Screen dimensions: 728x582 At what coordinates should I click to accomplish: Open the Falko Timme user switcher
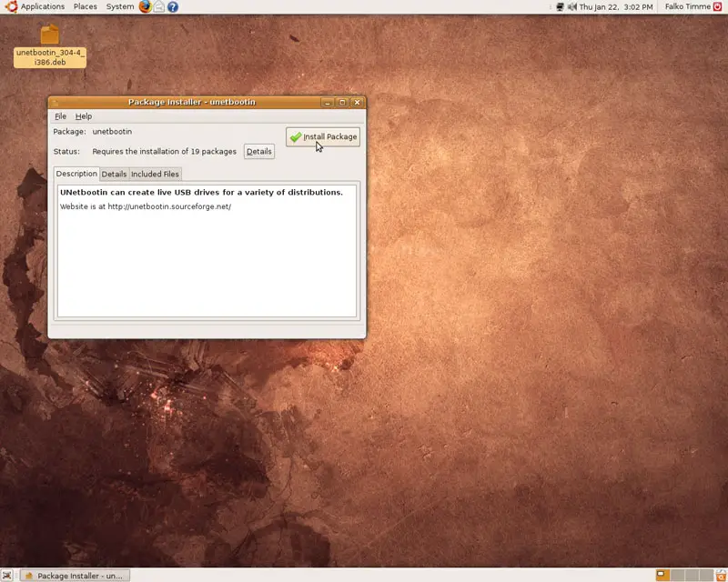point(688,6)
